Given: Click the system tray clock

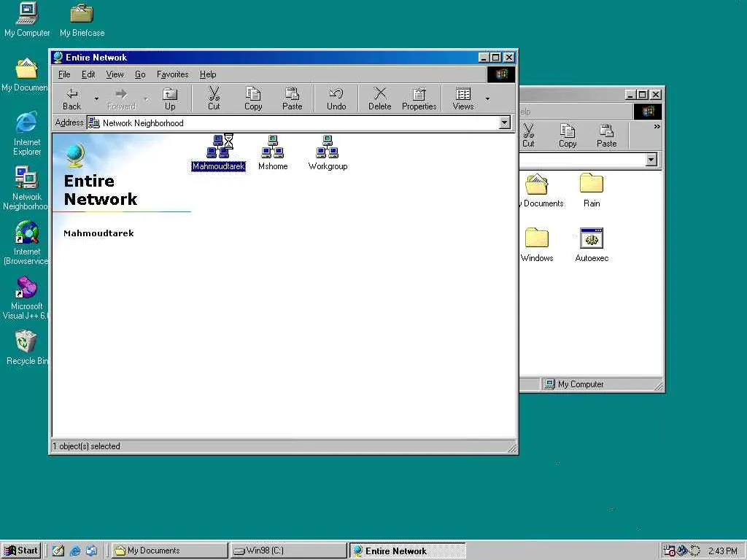Looking at the screenshot, I should 722,551.
